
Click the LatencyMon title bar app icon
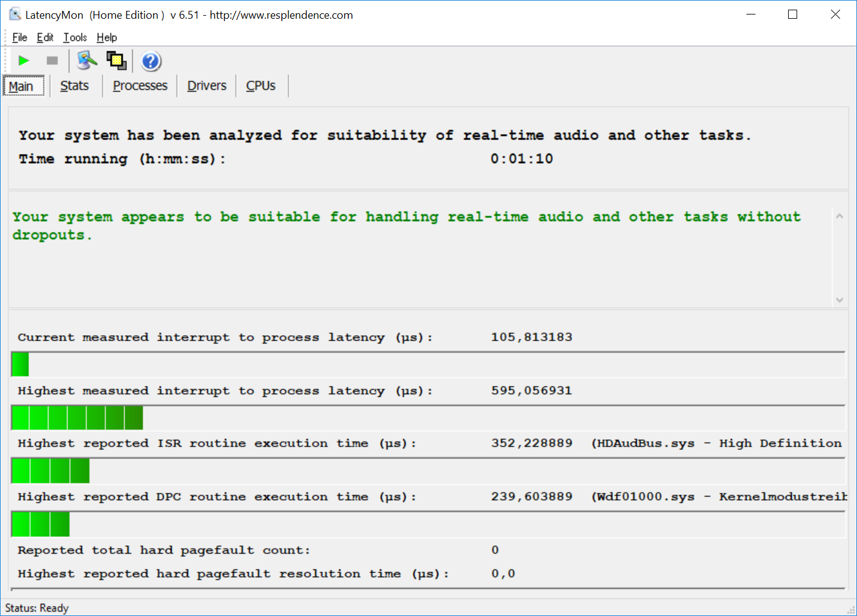tap(15, 14)
